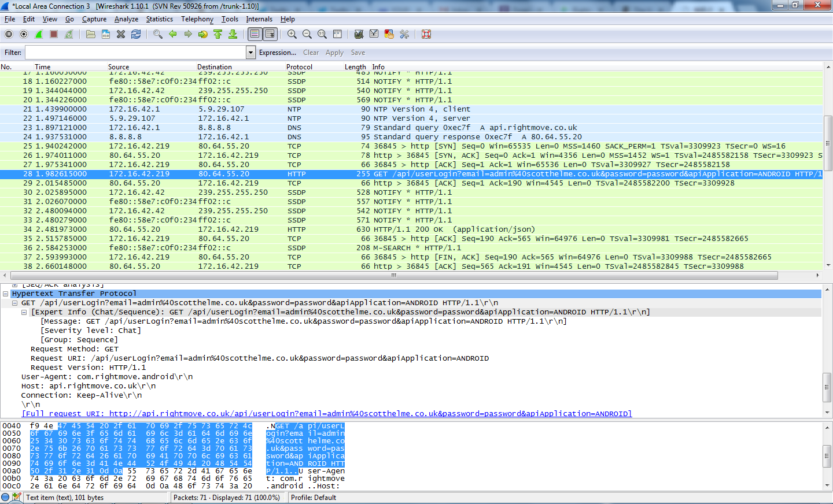
Task: Restart the running live capture icon
Action: tap(69, 35)
